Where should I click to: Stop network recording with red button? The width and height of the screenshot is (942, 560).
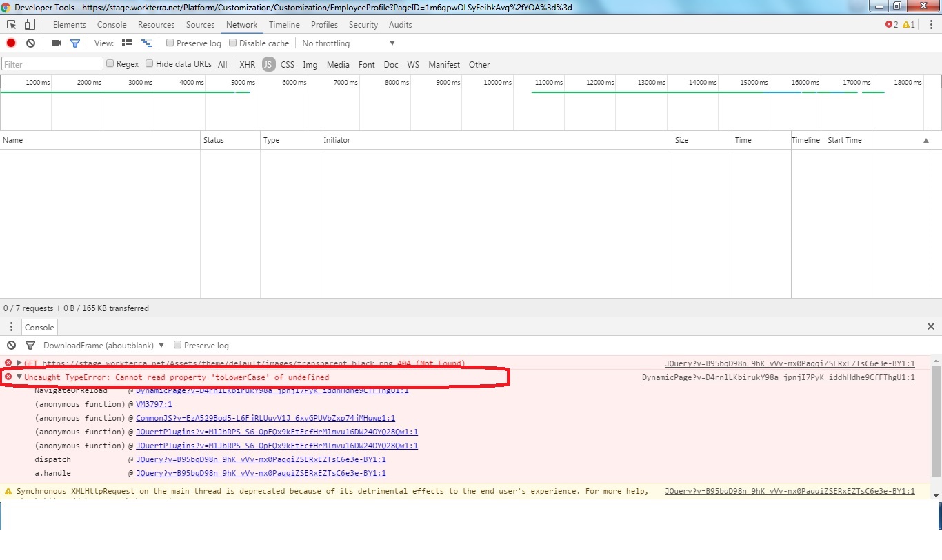click(x=11, y=43)
